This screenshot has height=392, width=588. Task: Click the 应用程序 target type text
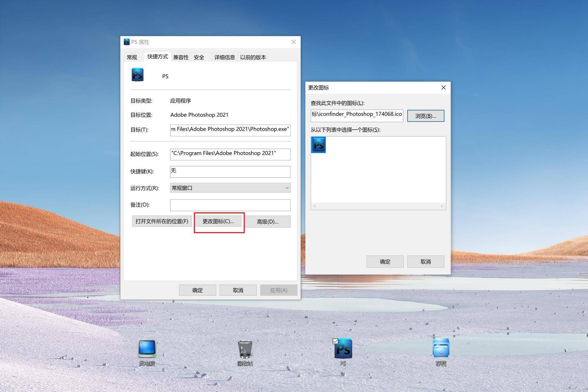181,101
